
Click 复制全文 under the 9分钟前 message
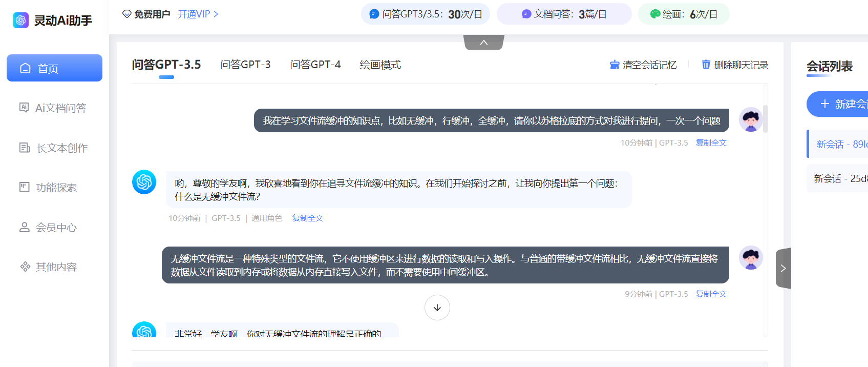711,294
